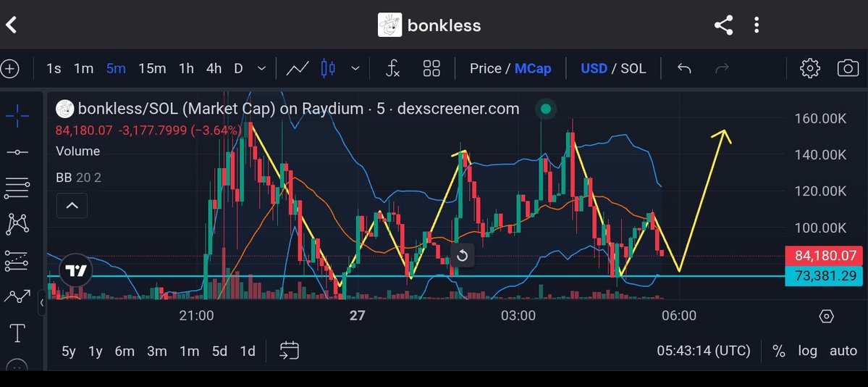Select the Text annotation tool
868x387 pixels.
(17, 333)
